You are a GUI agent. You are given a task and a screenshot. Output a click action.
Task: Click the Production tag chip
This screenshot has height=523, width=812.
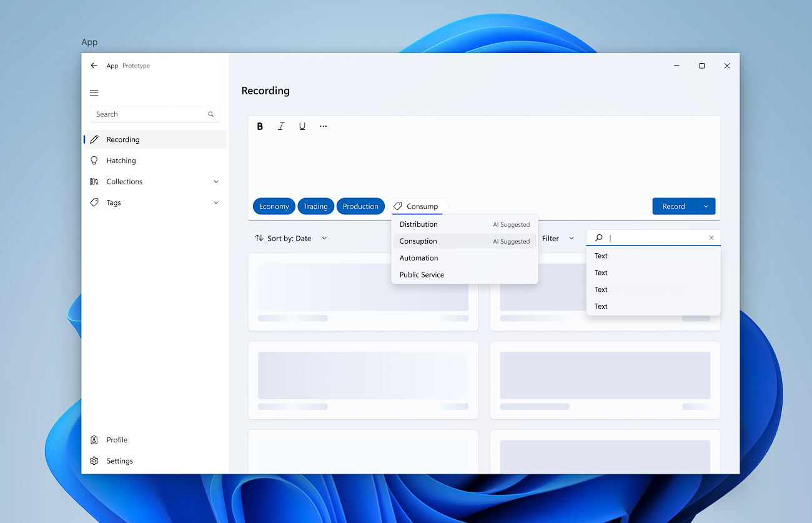coord(360,206)
